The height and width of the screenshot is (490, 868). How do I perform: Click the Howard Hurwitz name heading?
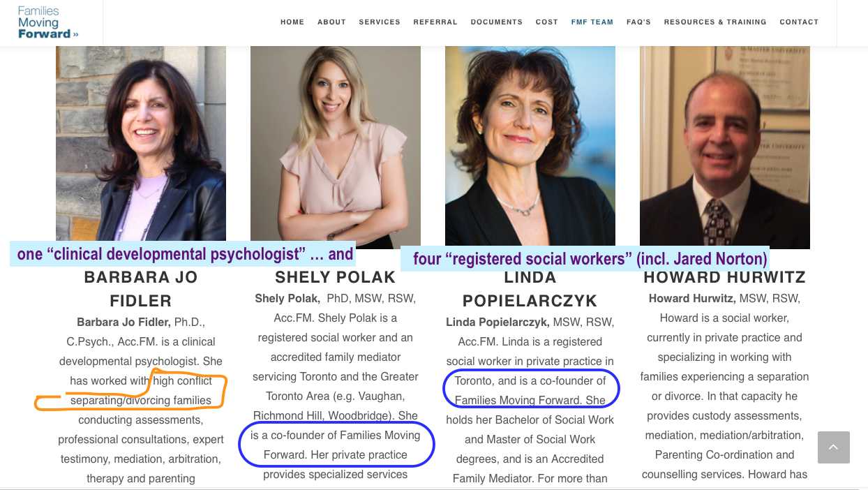coord(725,277)
